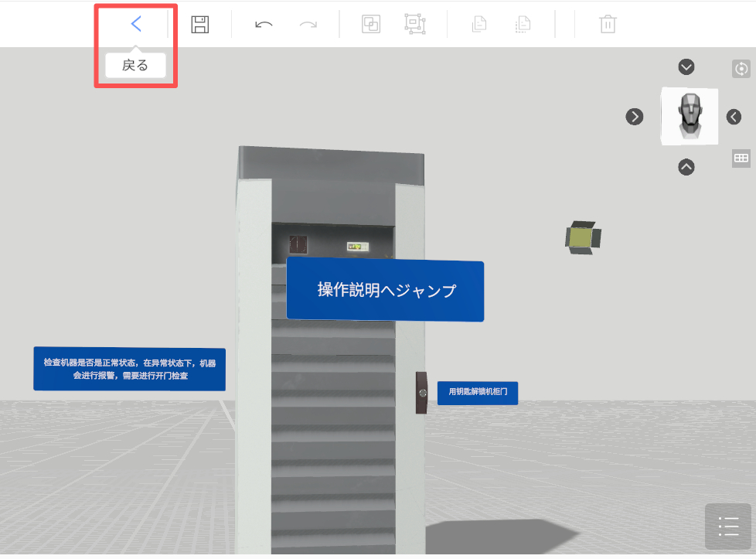Select the 检查机器是否是正常状态 text panel
The width and height of the screenshot is (756, 559).
click(129, 369)
